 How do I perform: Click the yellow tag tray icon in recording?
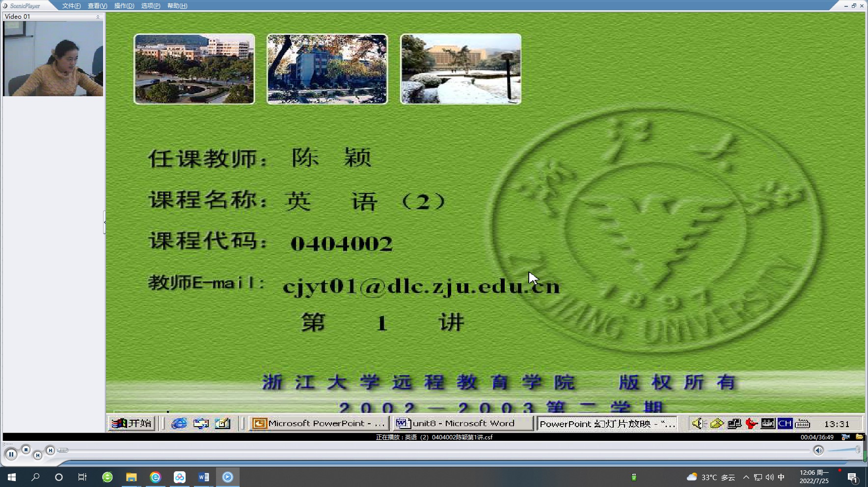tap(717, 423)
